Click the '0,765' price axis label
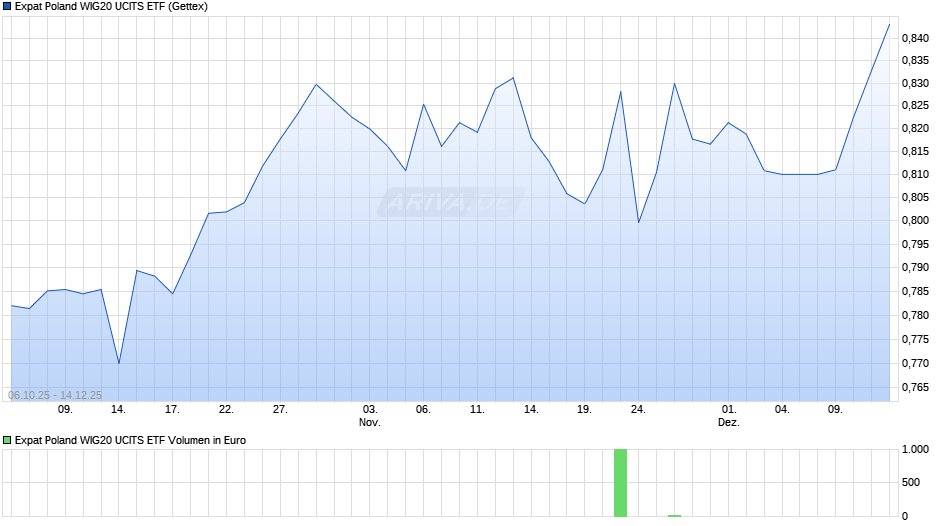 click(915, 387)
